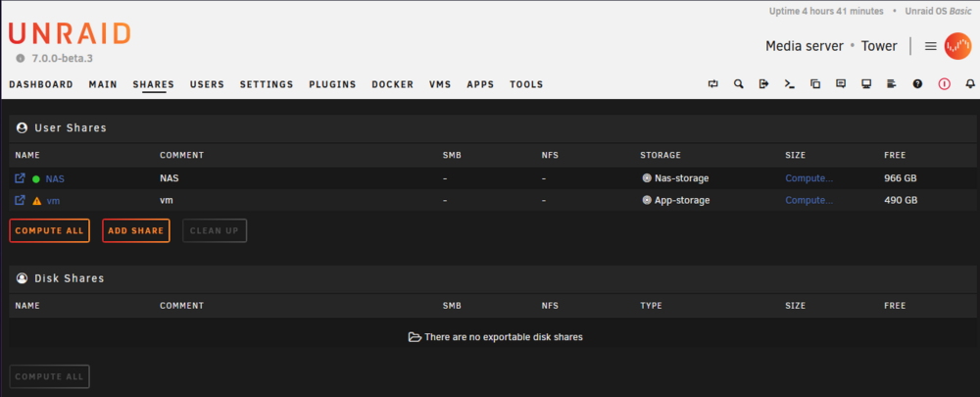Click the file manager overlapping squares icon

[815, 83]
